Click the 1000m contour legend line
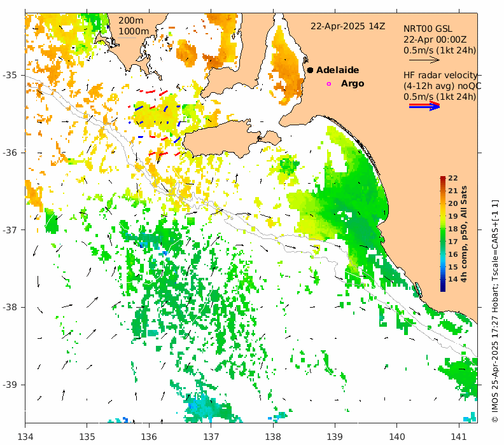Screen dimensions: 504x445 127,38
